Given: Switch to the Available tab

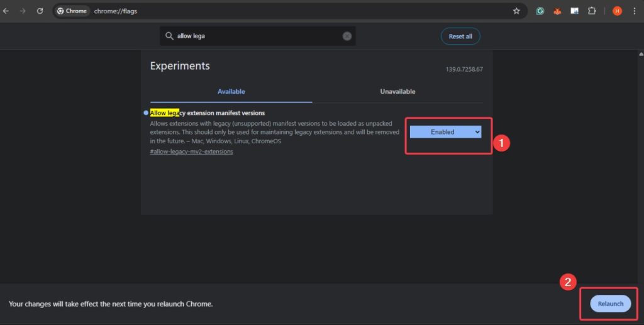Looking at the screenshot, I should coord(231,92).
